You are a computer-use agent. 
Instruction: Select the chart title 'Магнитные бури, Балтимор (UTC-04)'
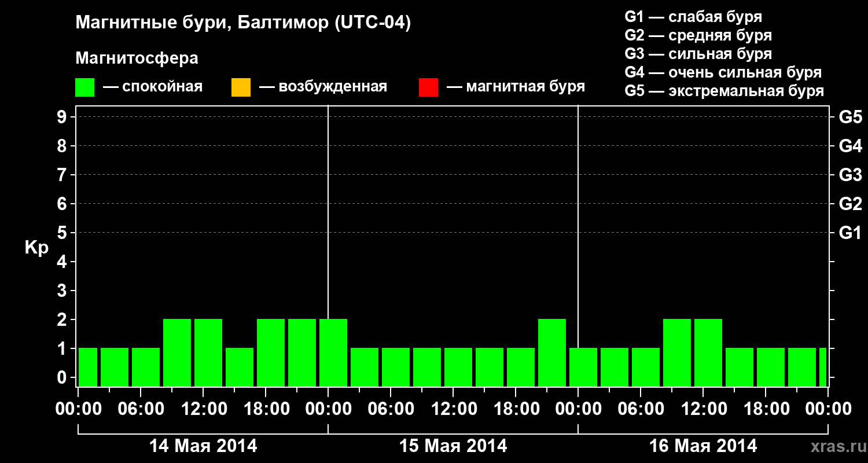(x=243, y=23)
